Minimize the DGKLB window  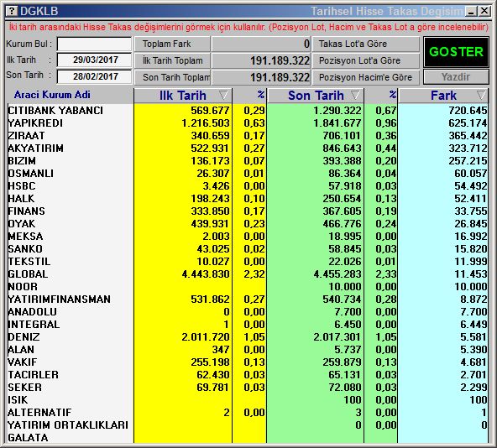point(471,12)
